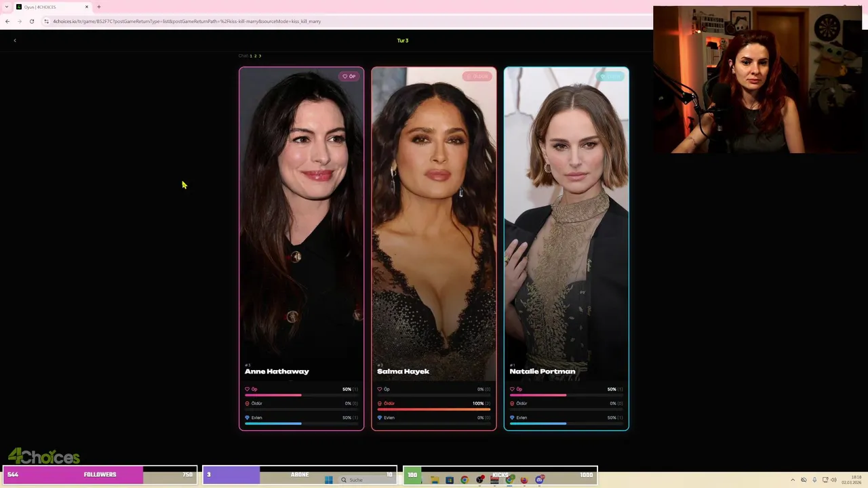Click the taskbar volume icon
The image size is (868, 488).
(833, 480)
